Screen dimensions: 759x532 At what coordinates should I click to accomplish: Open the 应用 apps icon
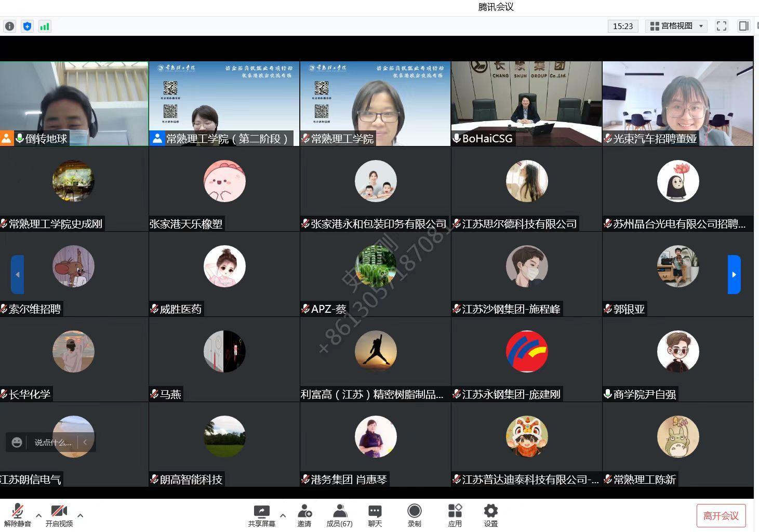[455, 516]
